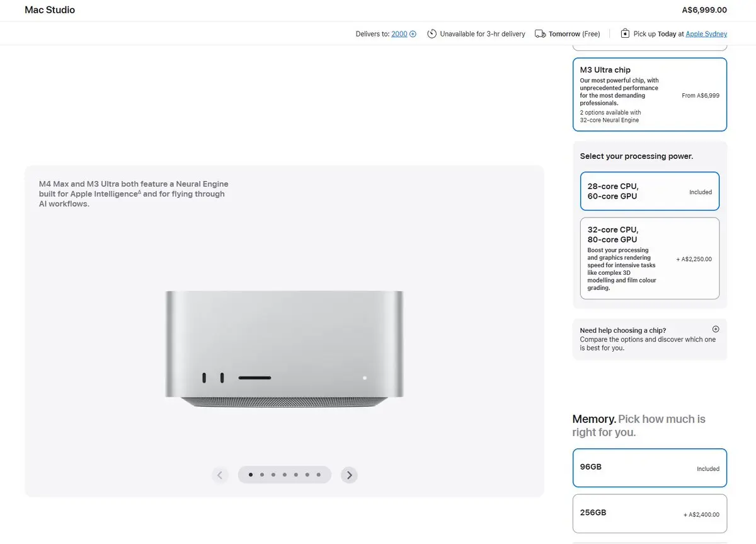Image resolution: width=756 pixels, height=544 pixels.
Task: Go to third gallery dot
Action: [x=273, y=475]
